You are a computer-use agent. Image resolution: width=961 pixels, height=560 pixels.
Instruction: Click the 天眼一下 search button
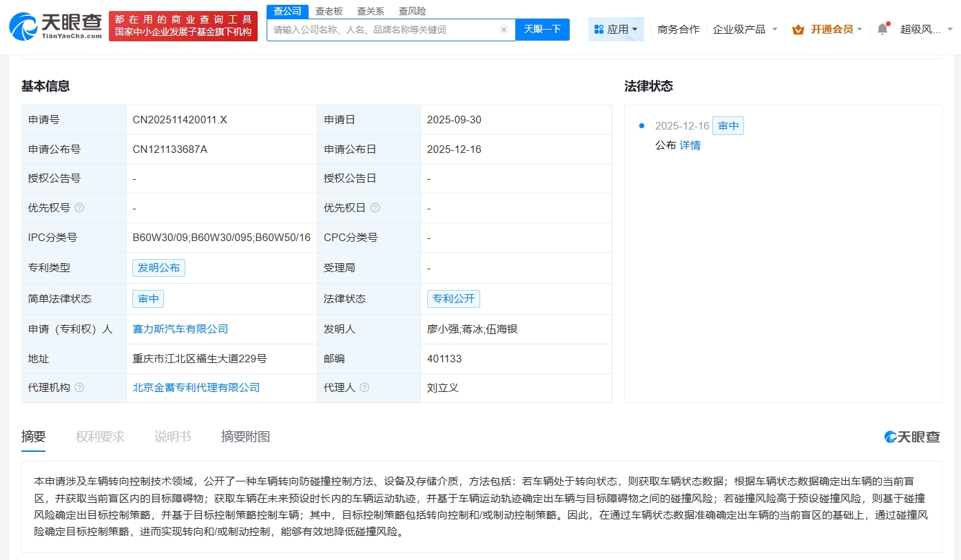(542, 30)
